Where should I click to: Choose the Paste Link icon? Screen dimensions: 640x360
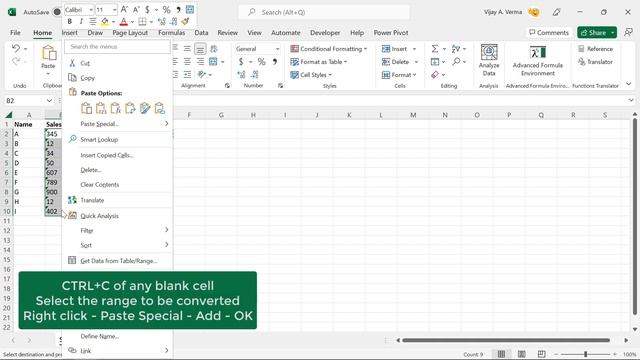160,108
